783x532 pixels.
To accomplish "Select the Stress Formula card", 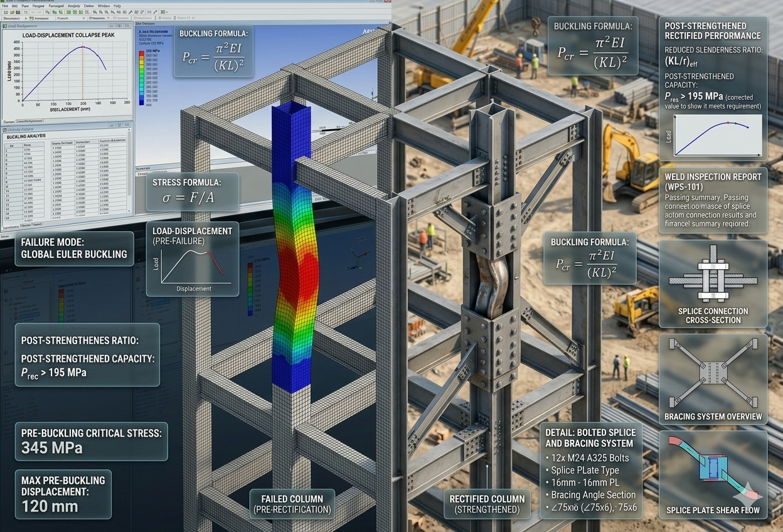I will pos(192,192).
